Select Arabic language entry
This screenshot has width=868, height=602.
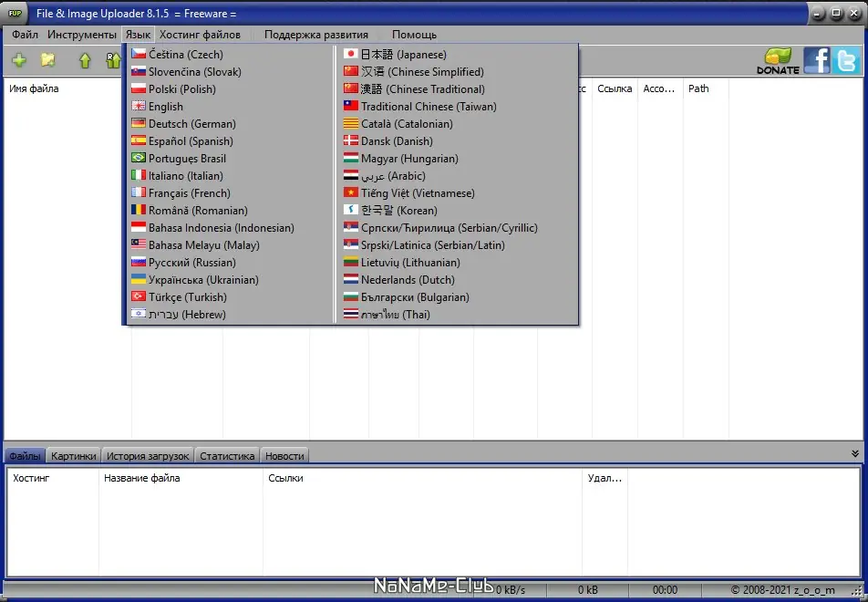(458, 175)
